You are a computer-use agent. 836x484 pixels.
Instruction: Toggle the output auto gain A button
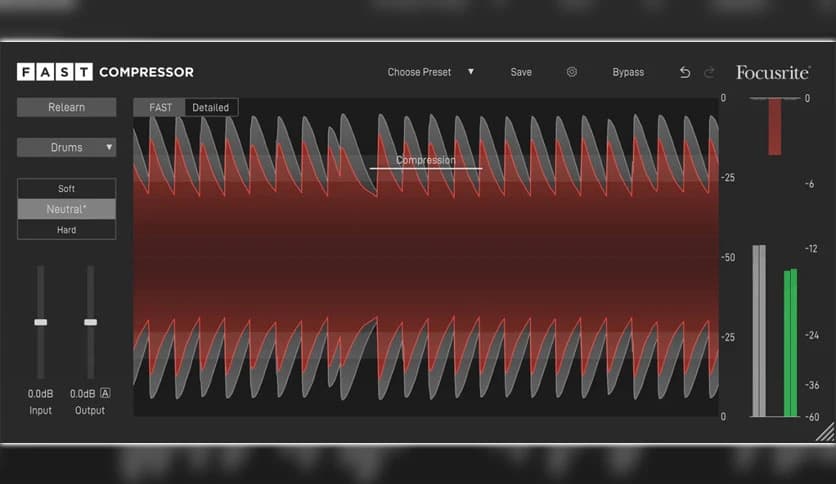tap(105, 393)
